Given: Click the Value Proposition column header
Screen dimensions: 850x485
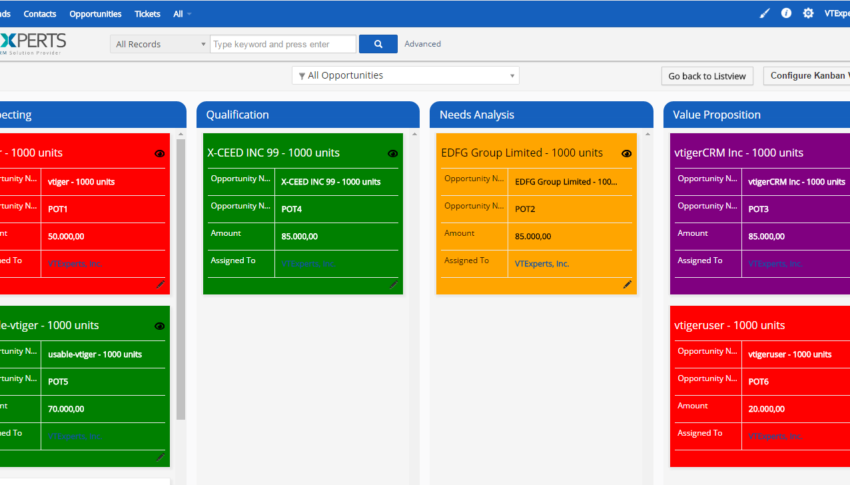Looking at the screenshot, I should click(x=757, y=114).
